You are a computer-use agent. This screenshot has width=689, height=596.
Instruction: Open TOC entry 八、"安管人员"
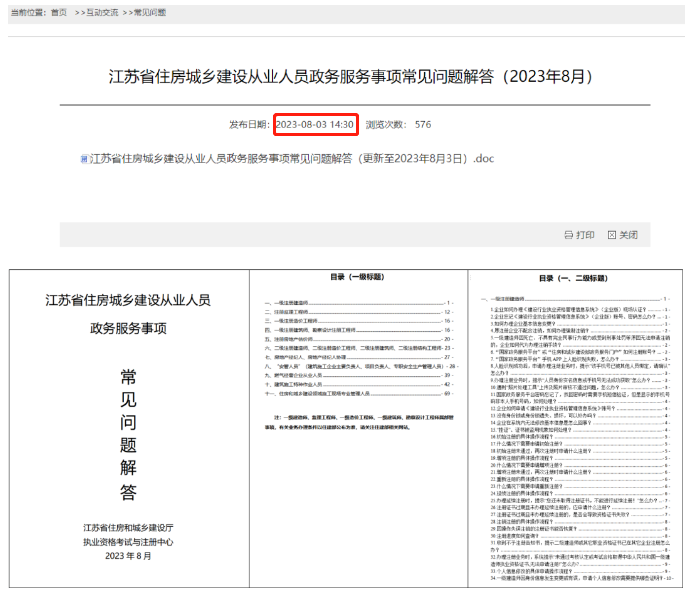pos(330,366)
